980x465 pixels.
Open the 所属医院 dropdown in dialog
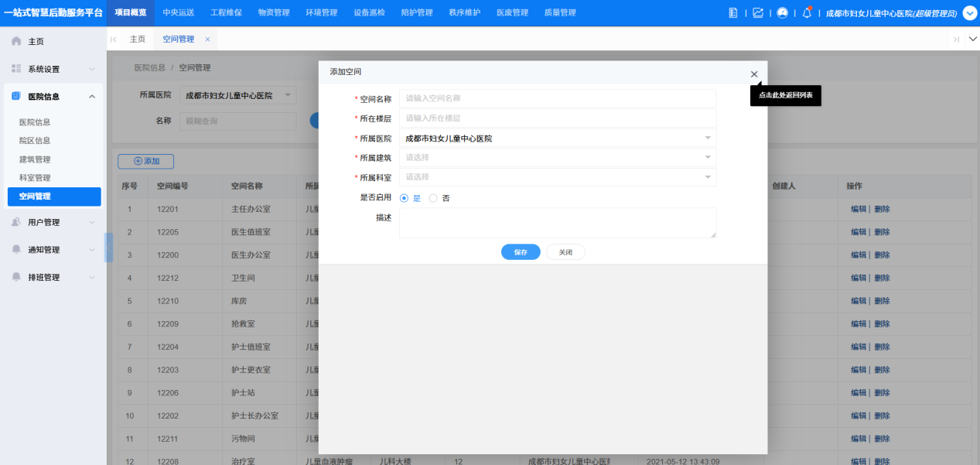558,138
